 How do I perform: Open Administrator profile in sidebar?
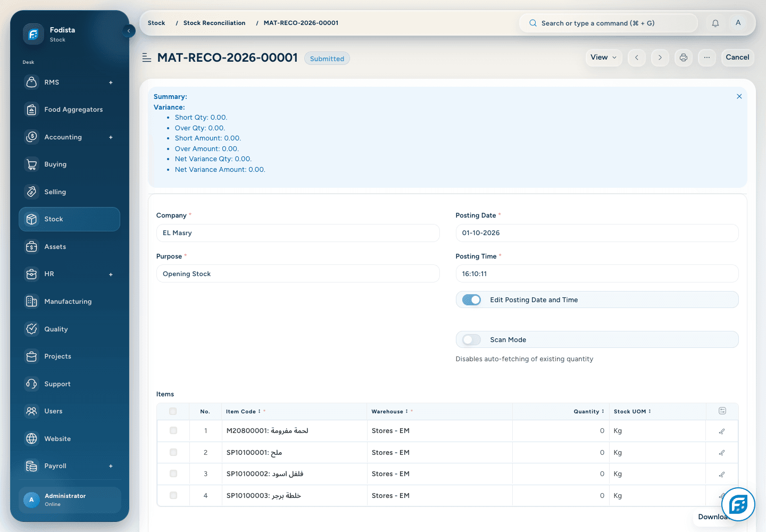click(70, 500)
